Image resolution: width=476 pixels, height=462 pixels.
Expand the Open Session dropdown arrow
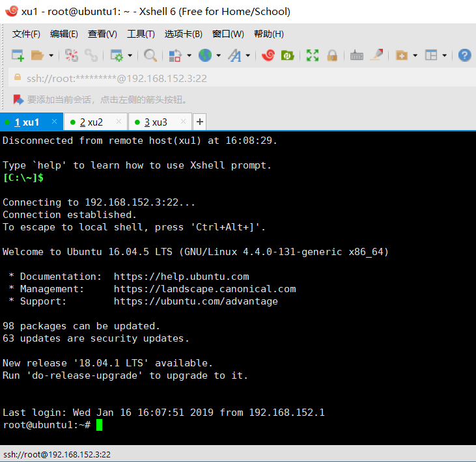click(x=51, y=55)
